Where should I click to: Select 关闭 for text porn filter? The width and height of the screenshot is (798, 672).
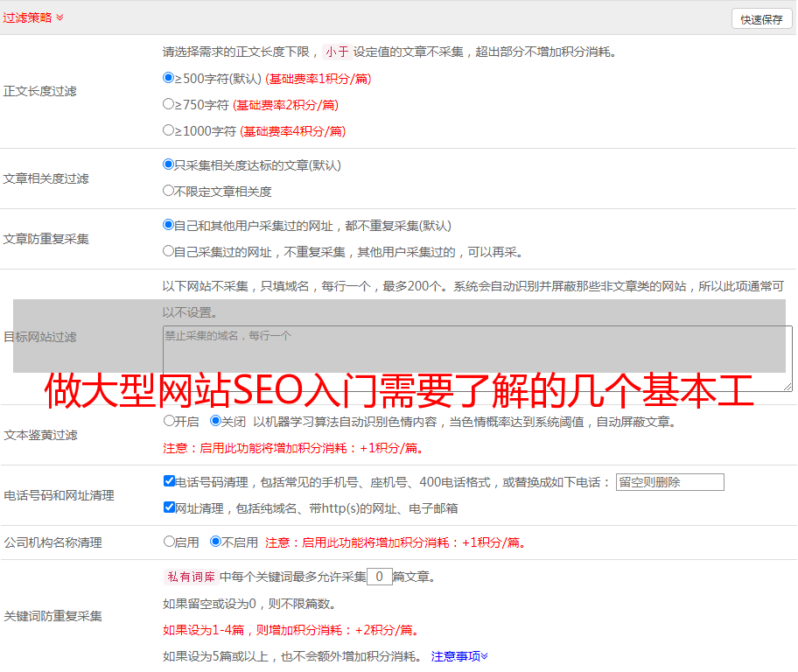coord(215,421)
